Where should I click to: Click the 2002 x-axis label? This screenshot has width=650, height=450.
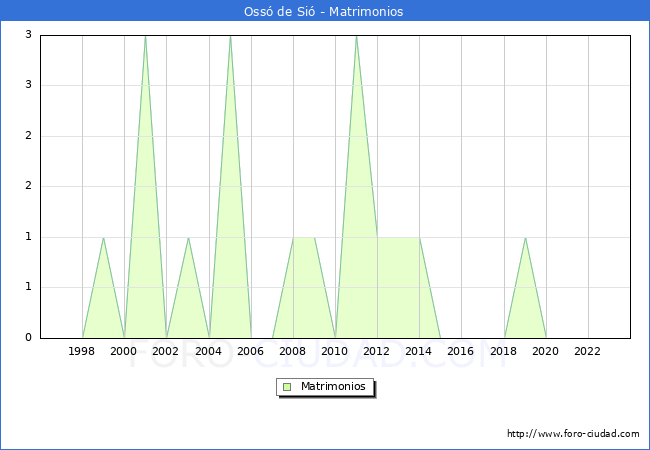pos(167,351)
